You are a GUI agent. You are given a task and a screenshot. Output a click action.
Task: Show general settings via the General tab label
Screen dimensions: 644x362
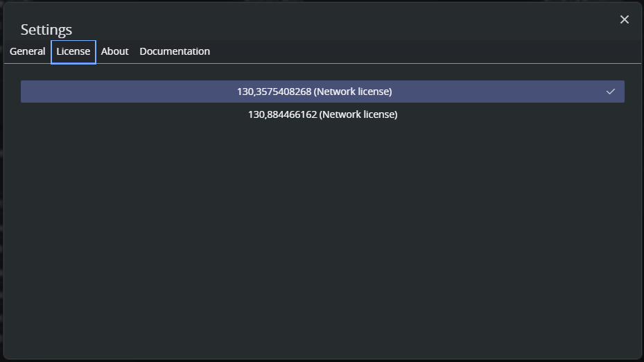coord(28,51)
